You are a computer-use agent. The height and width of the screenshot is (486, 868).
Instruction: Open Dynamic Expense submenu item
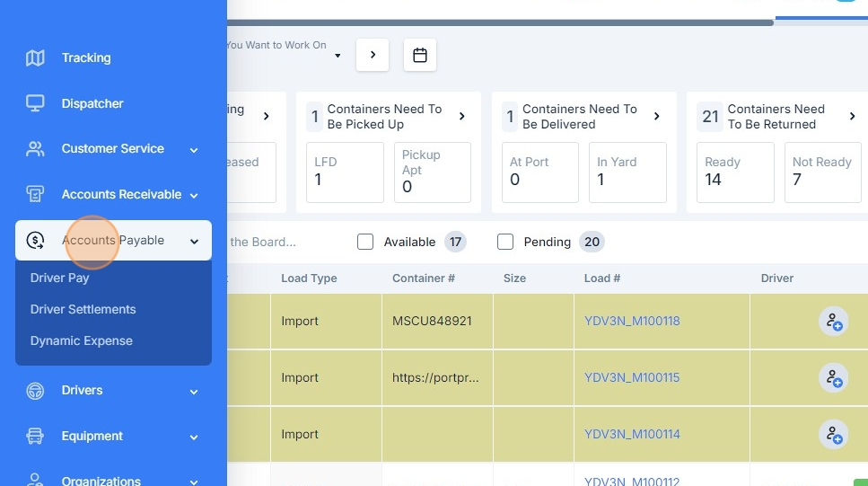pos(82,340)
